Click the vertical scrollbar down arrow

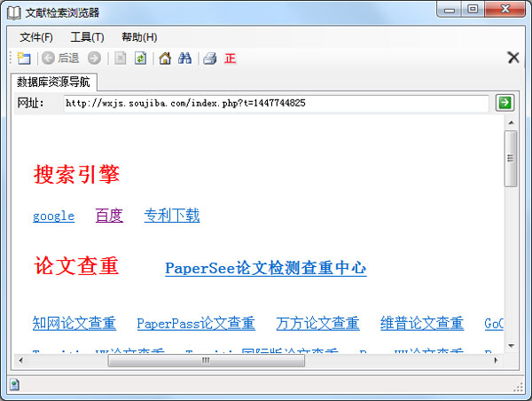(x=511, y=346)
